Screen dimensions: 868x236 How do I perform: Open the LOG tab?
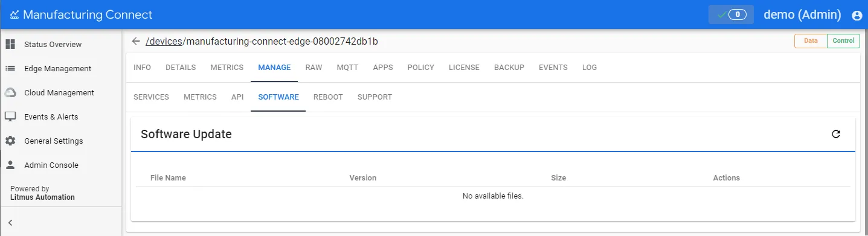click(x=590, y=68)
